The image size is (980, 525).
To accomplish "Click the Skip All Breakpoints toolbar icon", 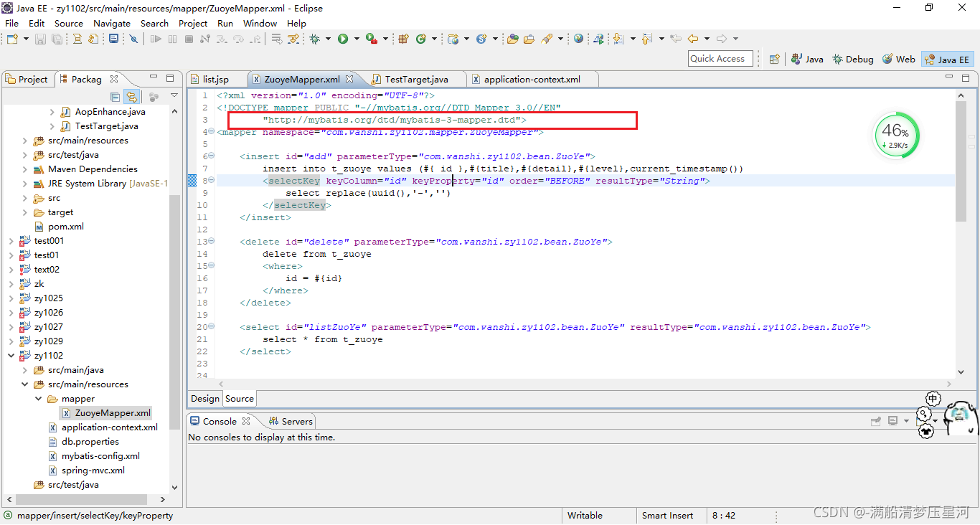I will [133, 38].
